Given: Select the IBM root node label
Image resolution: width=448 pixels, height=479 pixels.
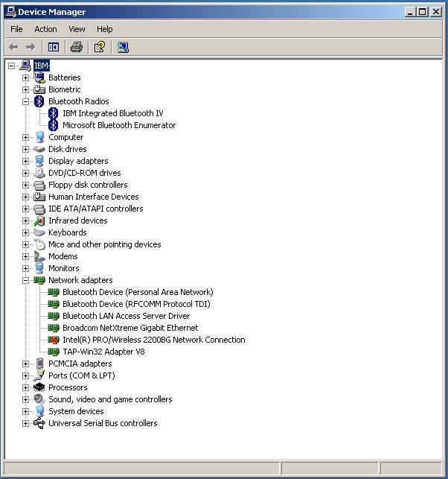Looking at the screenshot, I should click(x=42, y=66).
